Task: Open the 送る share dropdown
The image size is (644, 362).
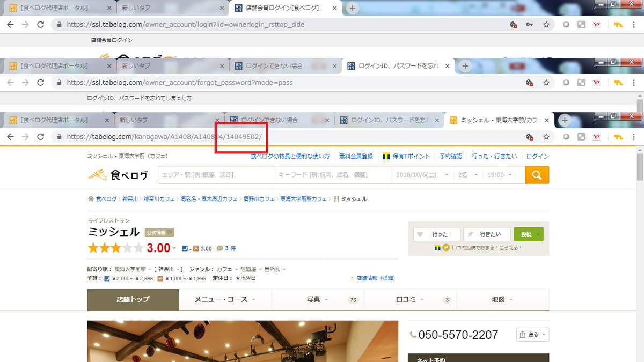Action: click(x=532, y=335)
